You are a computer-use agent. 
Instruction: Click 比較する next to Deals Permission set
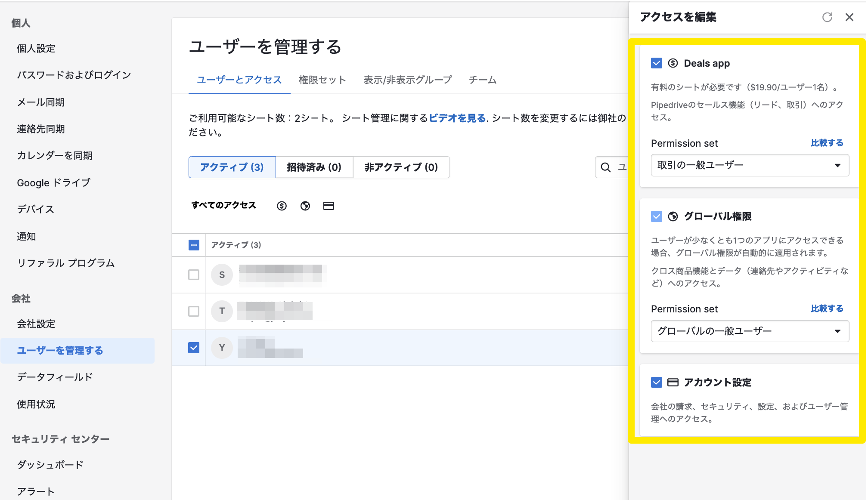(x=827, y=143)
